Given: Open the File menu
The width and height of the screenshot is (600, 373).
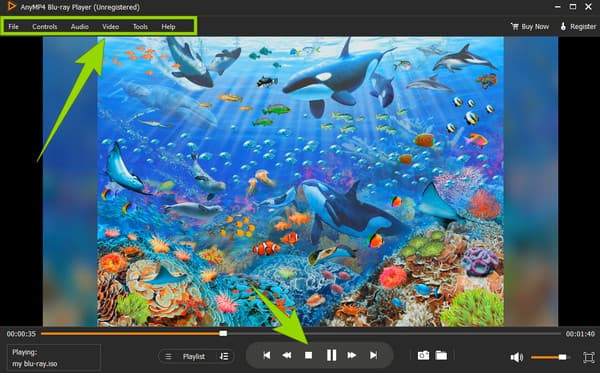Looking at the screenshot, I should point(13,26).
